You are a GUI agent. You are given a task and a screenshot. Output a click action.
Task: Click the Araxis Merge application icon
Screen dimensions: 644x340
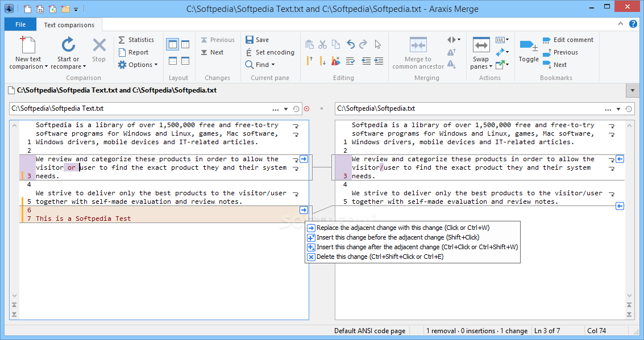coord(9,8)
